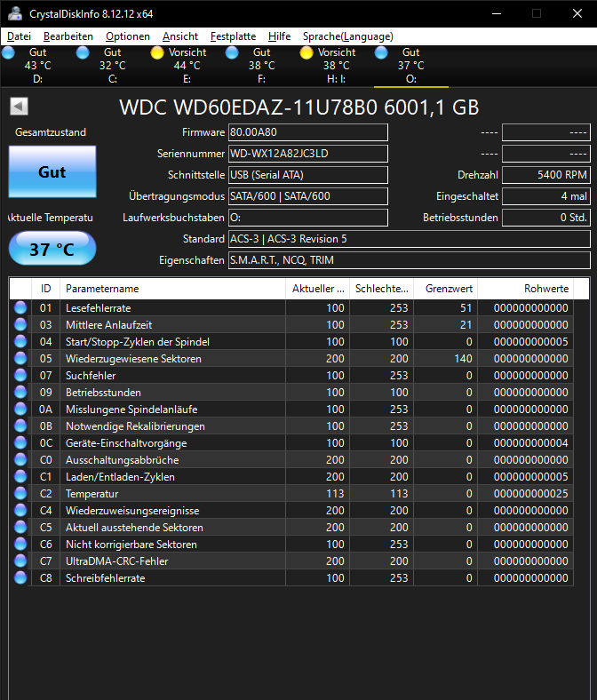Click status orb of Start/Stopp-Zyklen der Spindel row
The height and width of the screenshot is (700, 597).
(20, 341)
